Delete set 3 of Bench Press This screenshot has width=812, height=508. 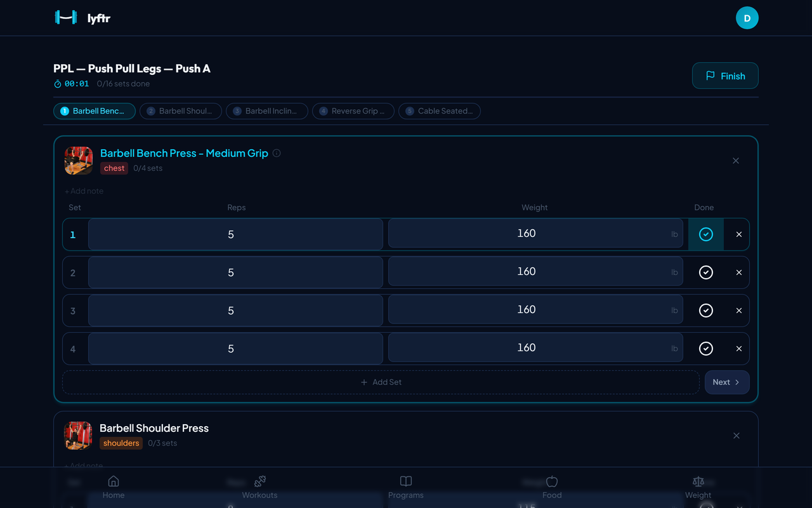point(739,311)
